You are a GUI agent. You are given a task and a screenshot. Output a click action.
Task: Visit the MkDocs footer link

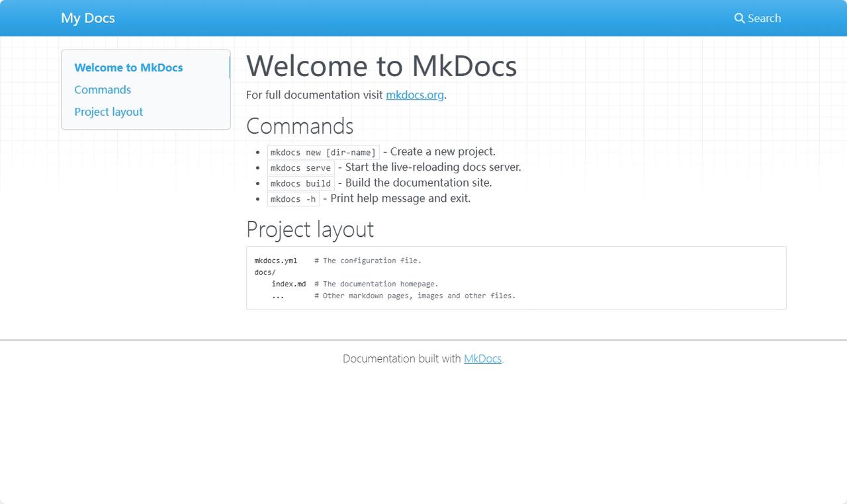point(482,358)
